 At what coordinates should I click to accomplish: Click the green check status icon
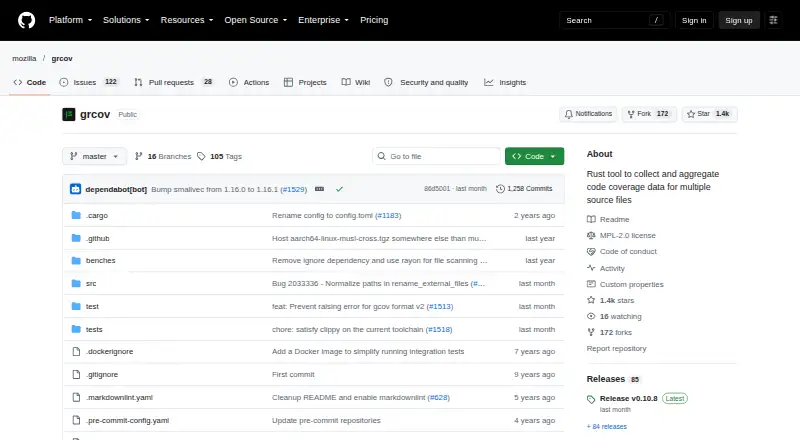339,189
